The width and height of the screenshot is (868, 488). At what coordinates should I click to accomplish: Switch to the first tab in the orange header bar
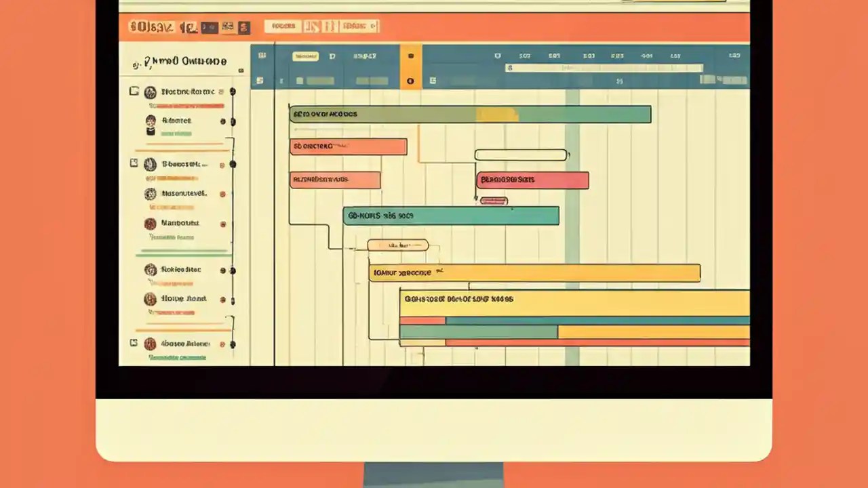click(x=283, y=26)
